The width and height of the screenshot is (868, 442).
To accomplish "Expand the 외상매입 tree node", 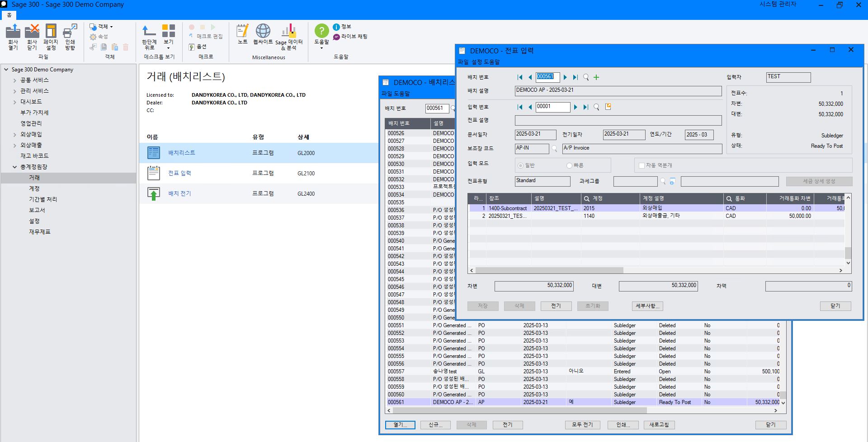I will [14, 135].
